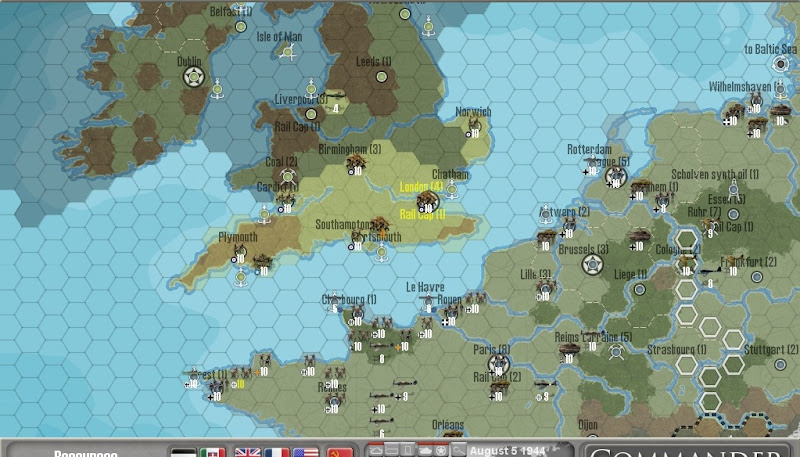Click the Chatham port anchor
Screen dimensions: 800x457
[452, 190]
